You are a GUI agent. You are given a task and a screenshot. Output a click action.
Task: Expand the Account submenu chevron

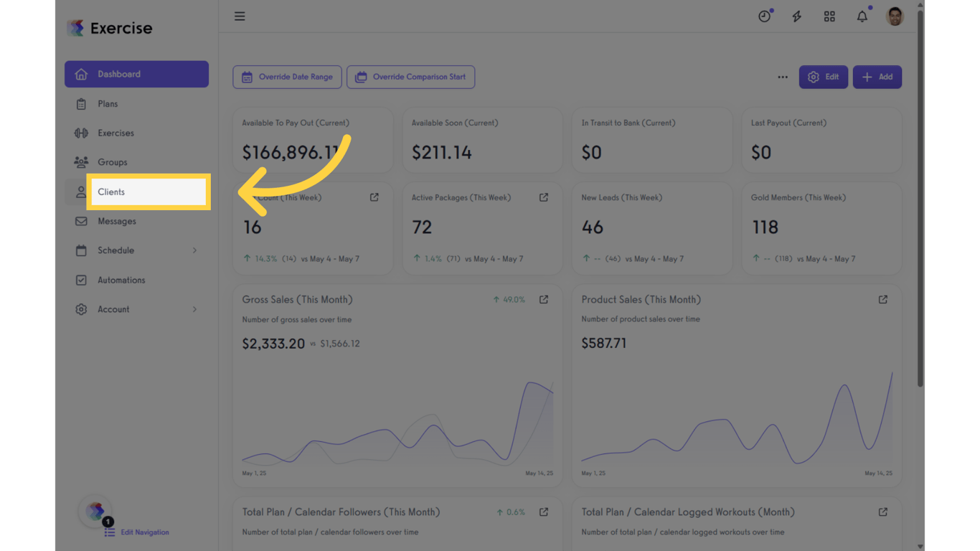pyautogui.click(x=194, y=309)
